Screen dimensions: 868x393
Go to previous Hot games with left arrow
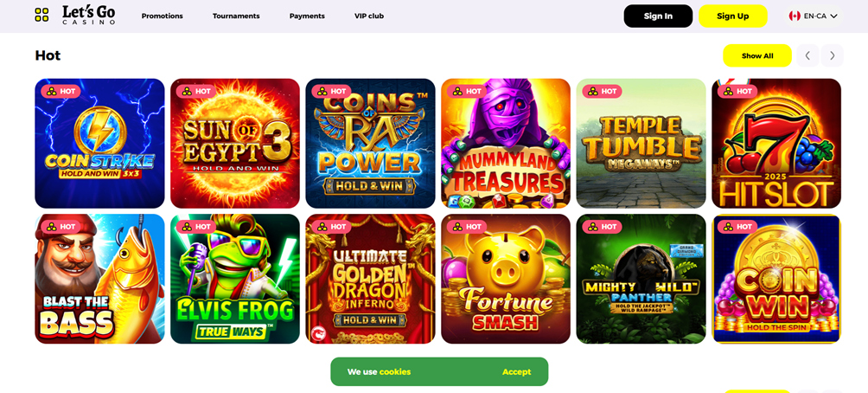(x=807, y=55)
